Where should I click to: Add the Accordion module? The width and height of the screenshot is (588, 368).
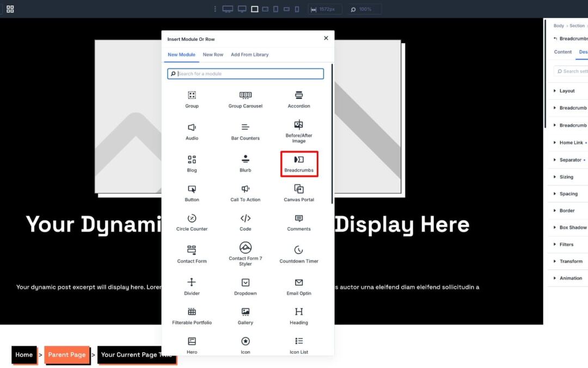click(x=299, y=99)
